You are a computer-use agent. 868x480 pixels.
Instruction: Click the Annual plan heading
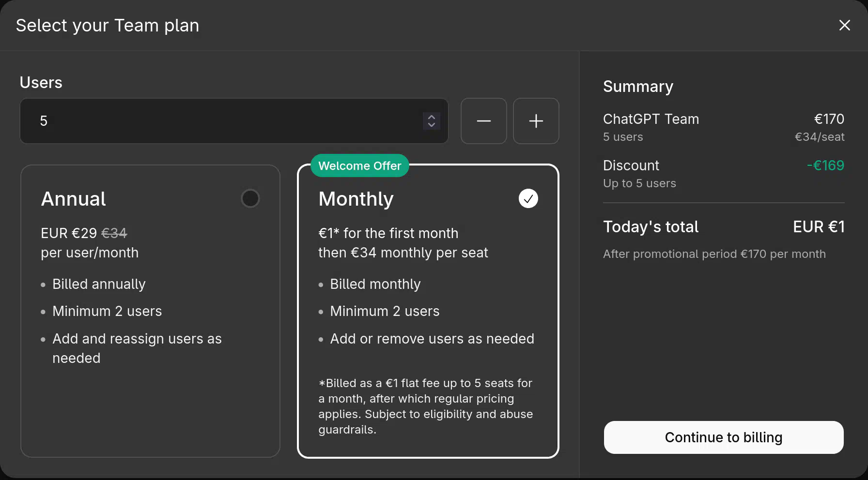pos(73,199)
